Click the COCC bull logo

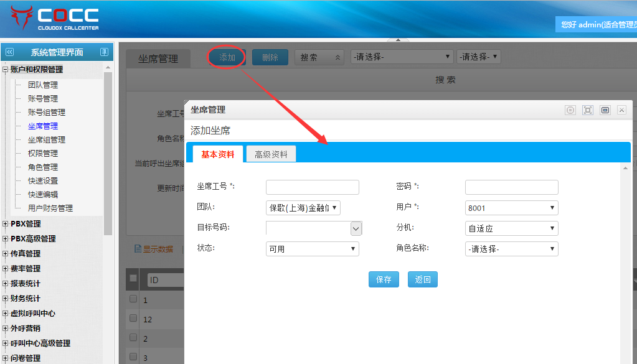pyautogui.click(x=22, y=18)
